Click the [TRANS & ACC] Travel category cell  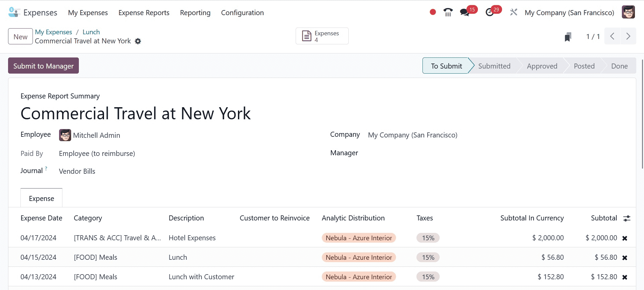(x=117, y=238)
